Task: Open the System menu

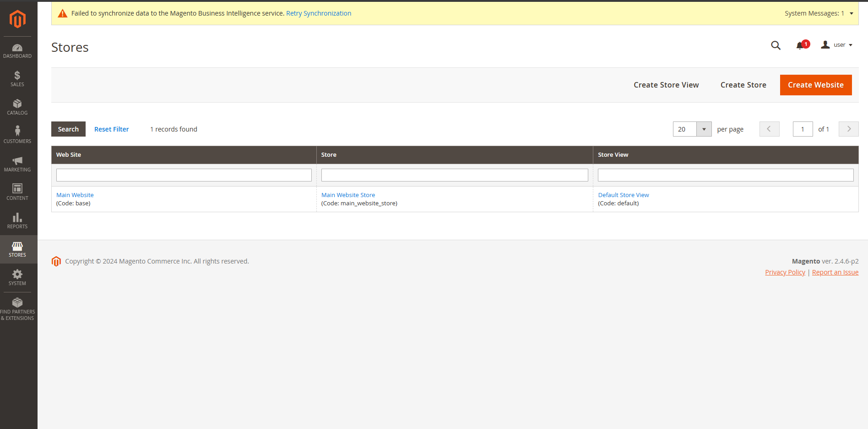Action: click(17, 278)
